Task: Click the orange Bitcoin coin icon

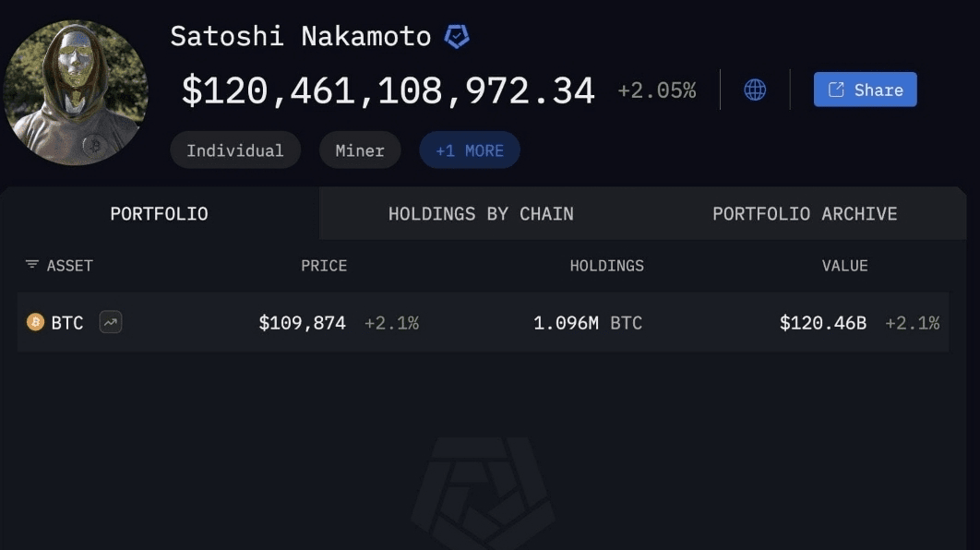Action: 36,322
